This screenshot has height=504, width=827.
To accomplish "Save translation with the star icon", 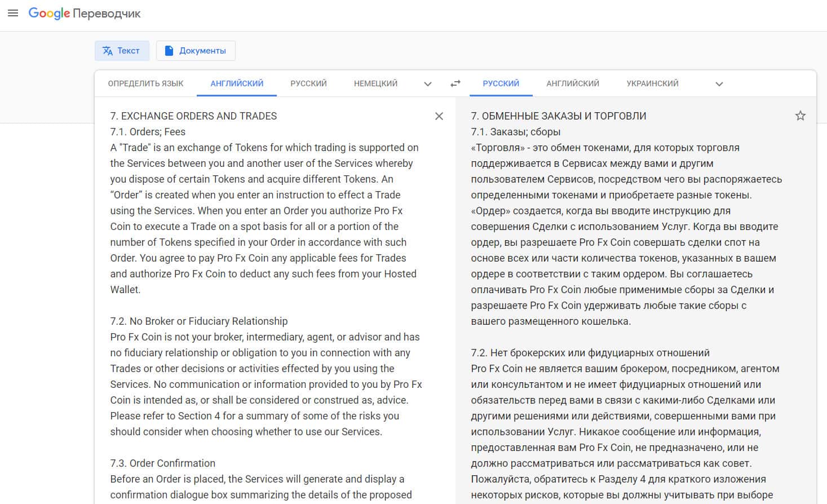I will (800, 116).
